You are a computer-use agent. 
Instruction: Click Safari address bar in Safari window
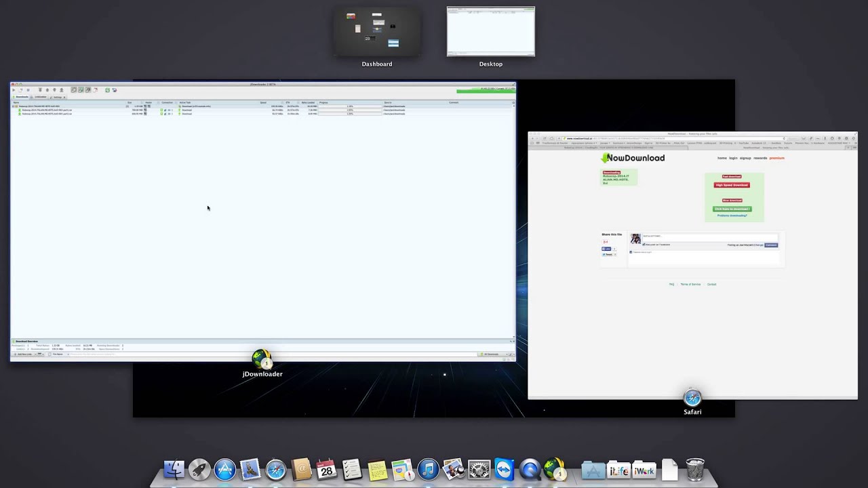point(673,138)
